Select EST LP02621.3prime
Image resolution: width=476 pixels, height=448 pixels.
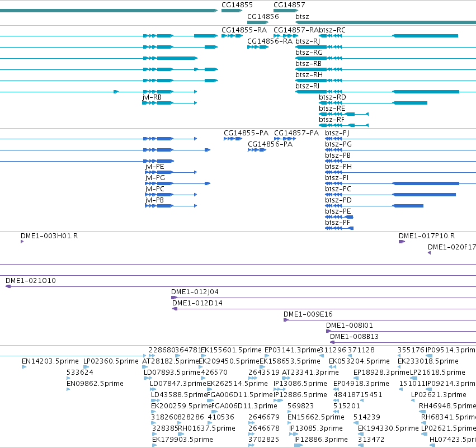(413, 400)
